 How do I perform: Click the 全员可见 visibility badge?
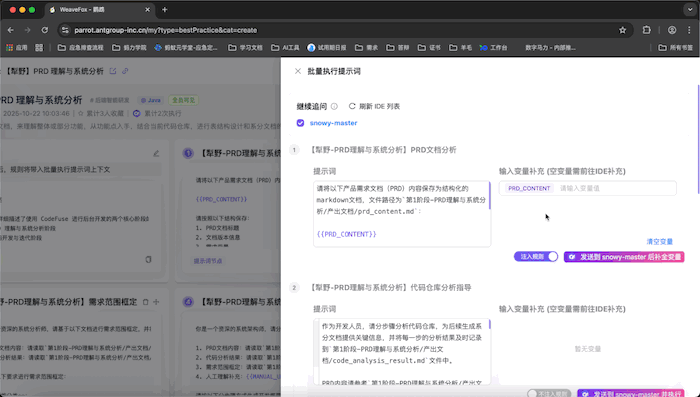click(183, 100)
